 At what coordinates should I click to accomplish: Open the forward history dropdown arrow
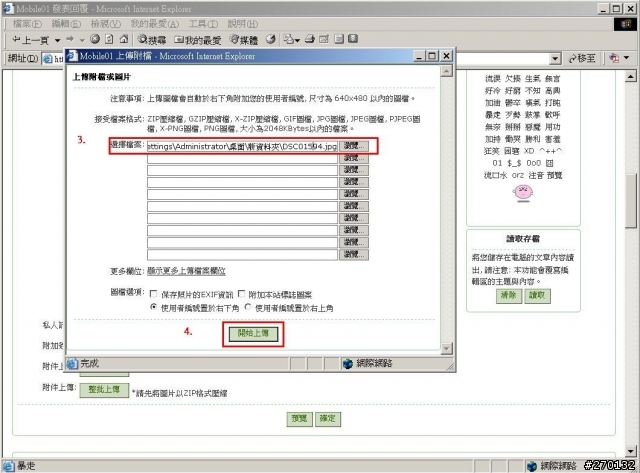click(82, 40)
